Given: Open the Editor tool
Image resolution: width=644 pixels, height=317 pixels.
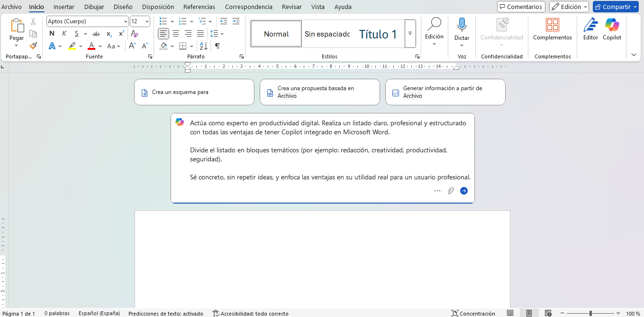Looking at the screenshot, I should pyautogui.click(x=590, y=29).
